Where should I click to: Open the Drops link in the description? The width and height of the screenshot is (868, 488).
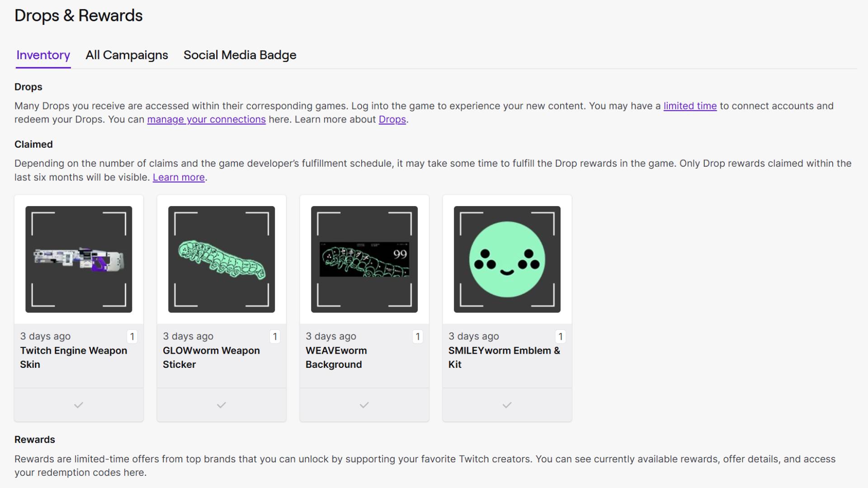pyautogui.click(x=392, y=119)
